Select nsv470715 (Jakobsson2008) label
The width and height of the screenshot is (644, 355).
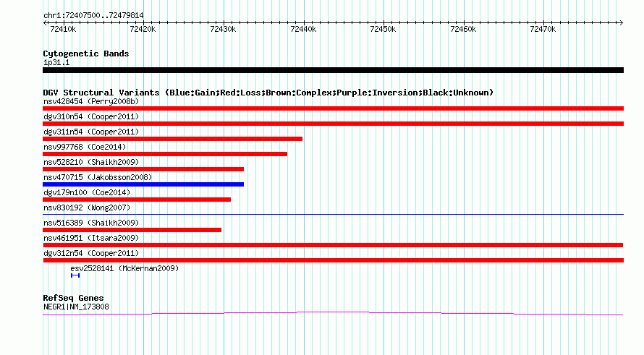[98, 177]
